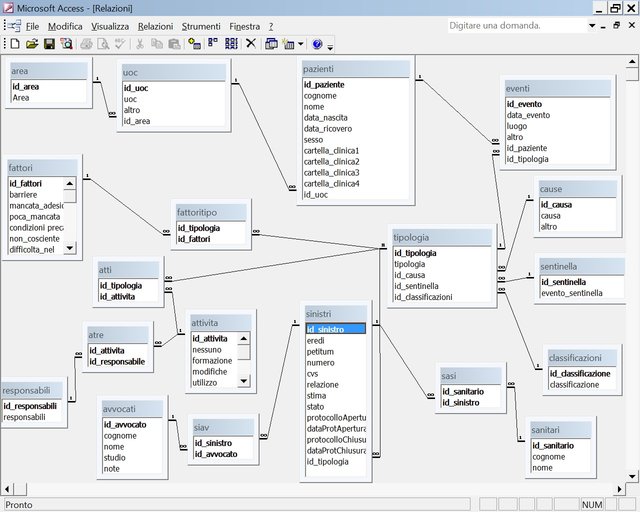Screen dimensions: 640x512
Task: Open the help question box dropdown arrow
Action: (x=592, y=26)
